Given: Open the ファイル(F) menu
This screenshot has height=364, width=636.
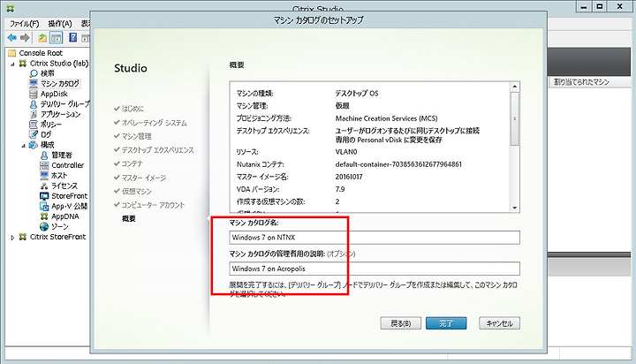Looking at the screenshot, I should 25,24.
